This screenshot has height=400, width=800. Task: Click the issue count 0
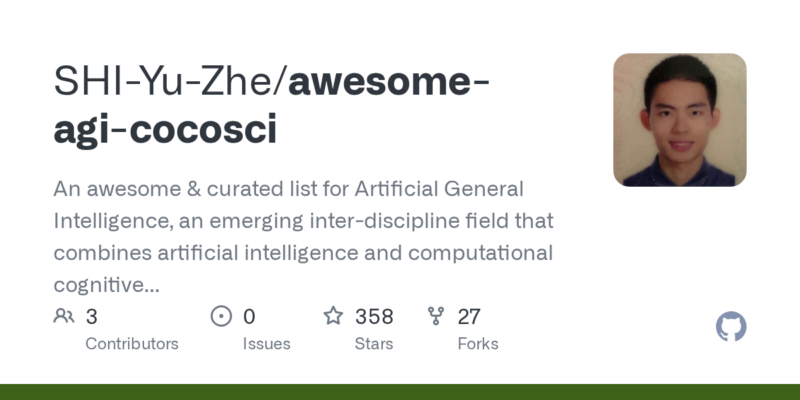[249, 317]
